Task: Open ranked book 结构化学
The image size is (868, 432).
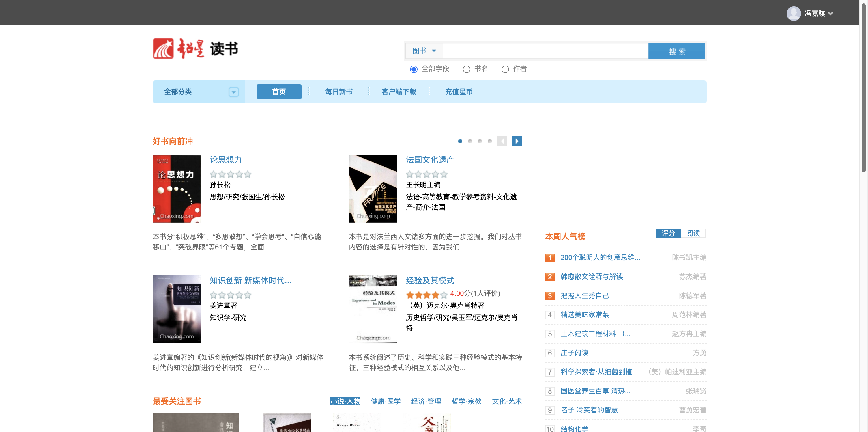Action: point(574,429)
